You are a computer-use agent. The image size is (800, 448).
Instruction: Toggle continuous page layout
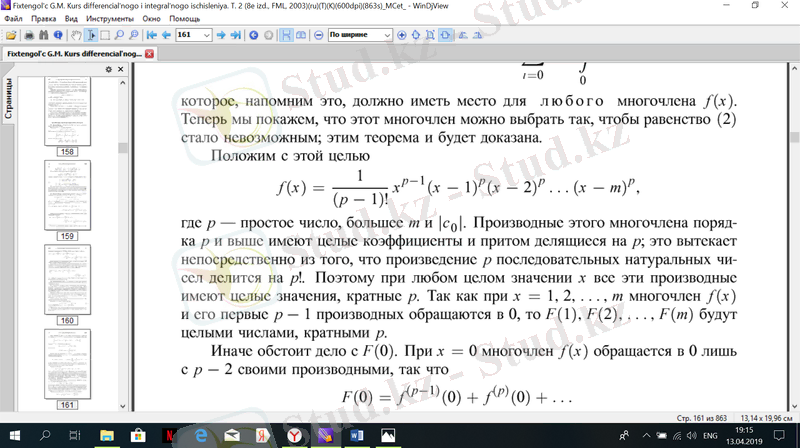point(286,35)
